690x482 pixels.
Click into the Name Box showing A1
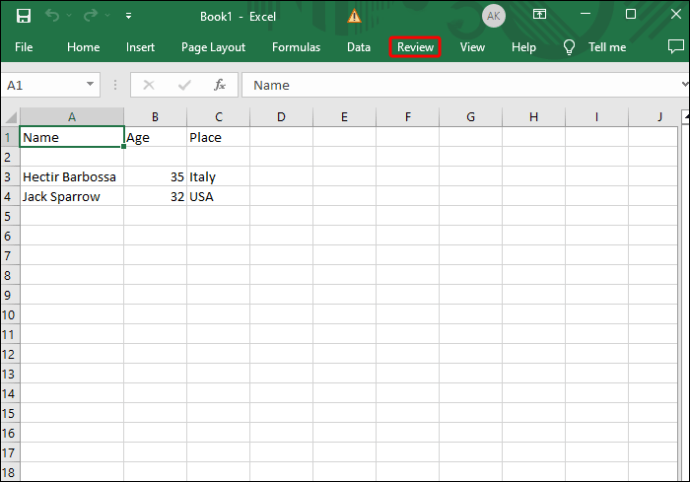coord(44,85)
